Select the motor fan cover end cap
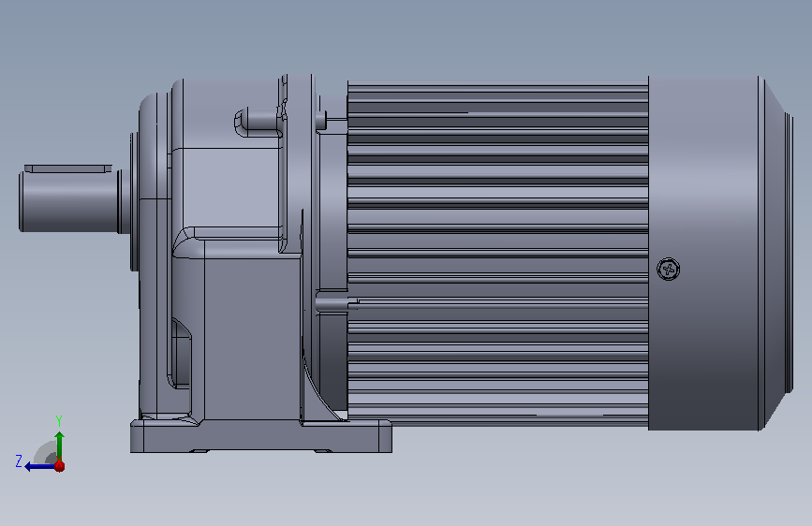Viewport: 812px width, 526px height. click(x=720, y=253)
